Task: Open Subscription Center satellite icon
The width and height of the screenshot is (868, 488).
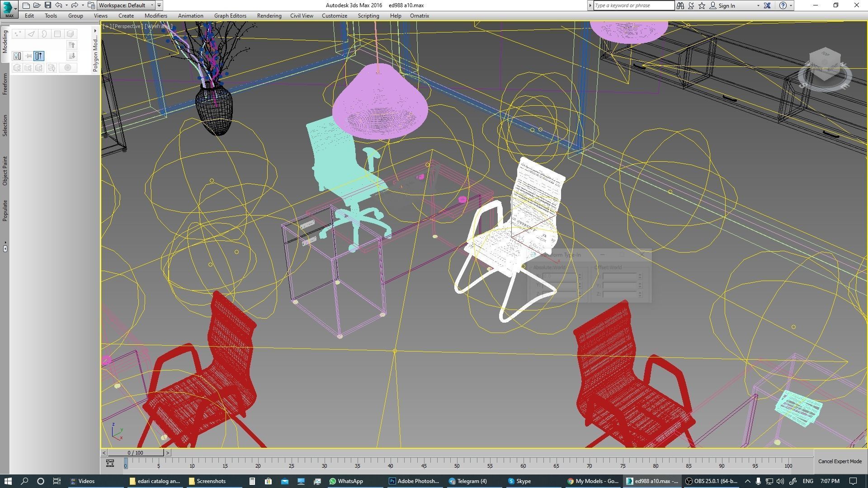Action: (x=691, y=5)
